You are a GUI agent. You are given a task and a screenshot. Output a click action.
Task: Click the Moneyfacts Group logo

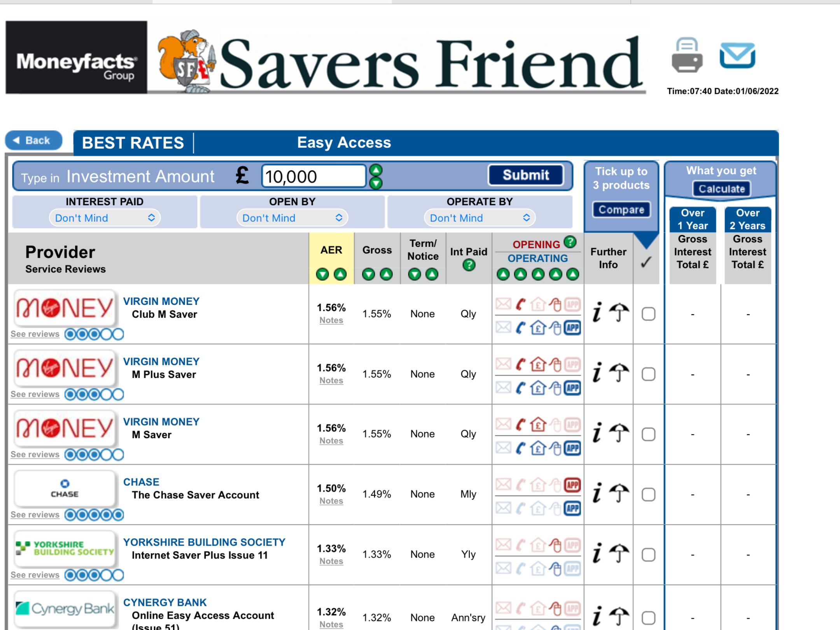pos(76,57)
